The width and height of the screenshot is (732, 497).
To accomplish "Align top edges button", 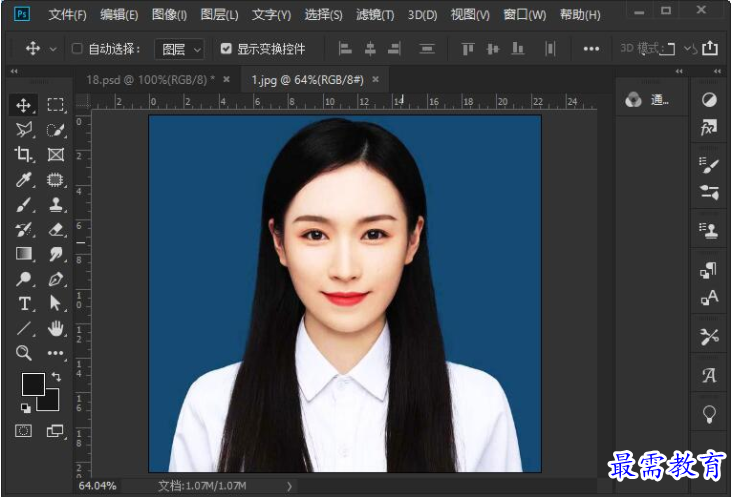I will pos(468,48).
